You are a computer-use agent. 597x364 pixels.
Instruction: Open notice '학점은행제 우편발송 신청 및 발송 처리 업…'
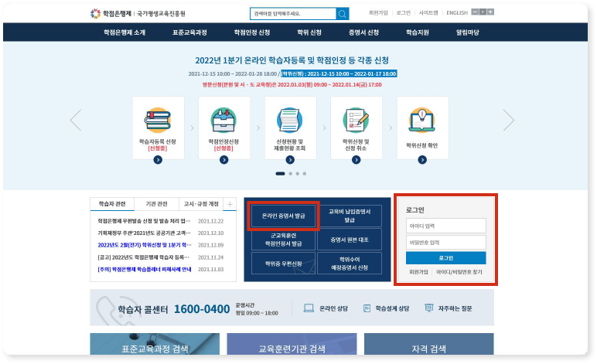[x=144, y=221]
